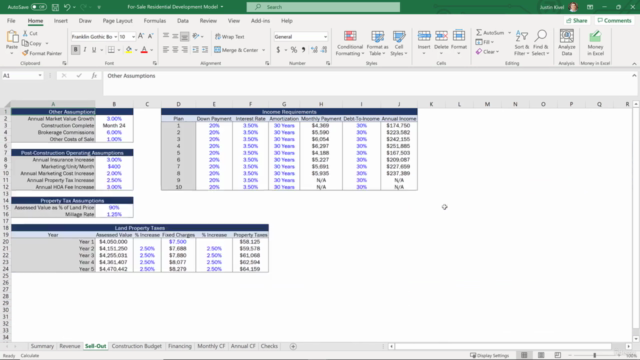
Task: Open Merge & Center dropdown arrow
Action: click(264, 50)
